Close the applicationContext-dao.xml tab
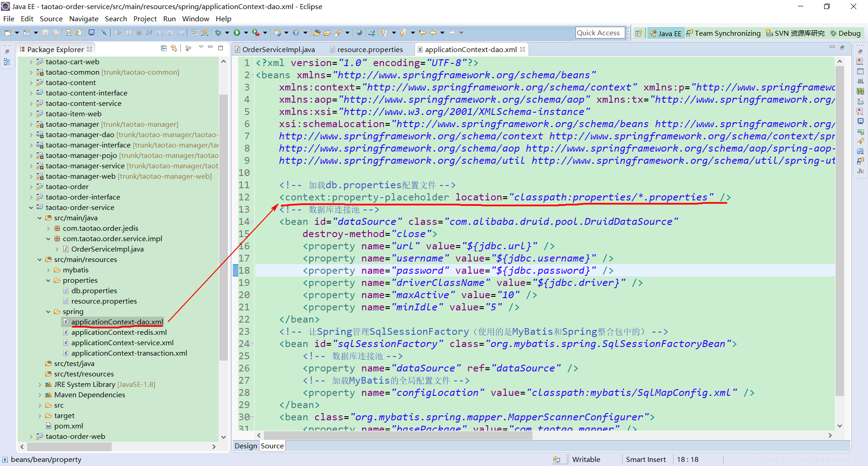Viewport: 868px width, 466px height. [523, 49]
